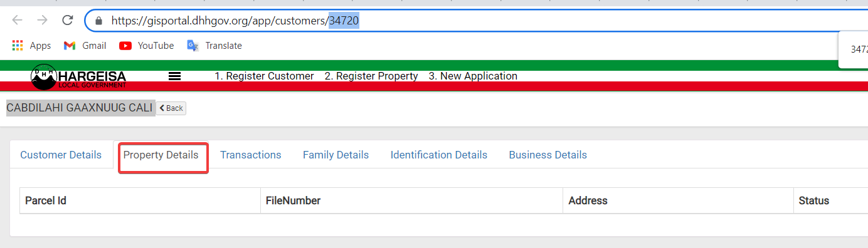The width and height of the screenshot is (868, 248).
Task: Click Register Customer link
Action: [264, 76]
